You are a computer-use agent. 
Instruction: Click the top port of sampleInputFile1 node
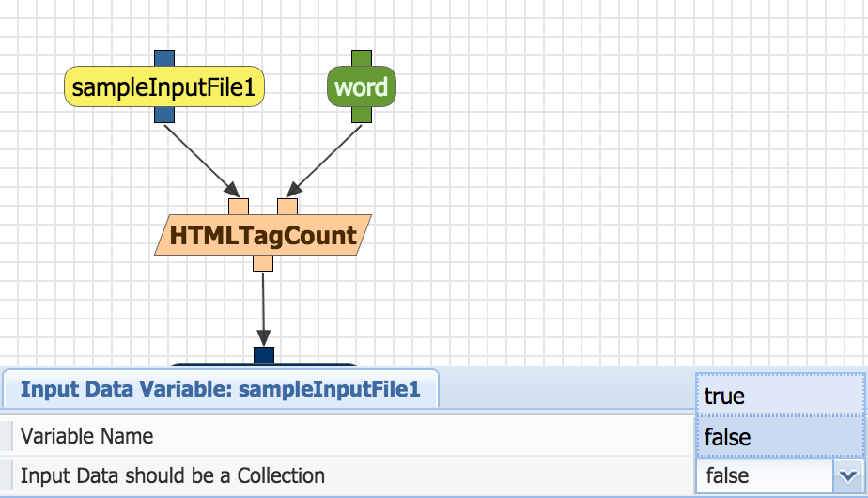[164, 59]
